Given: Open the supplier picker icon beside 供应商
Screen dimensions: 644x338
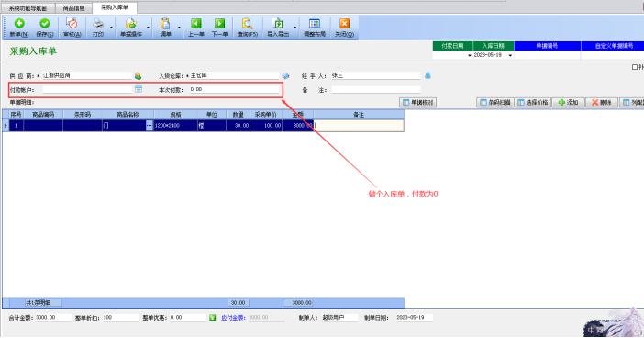Looking at the screenshot, I should tap(138, 76).
